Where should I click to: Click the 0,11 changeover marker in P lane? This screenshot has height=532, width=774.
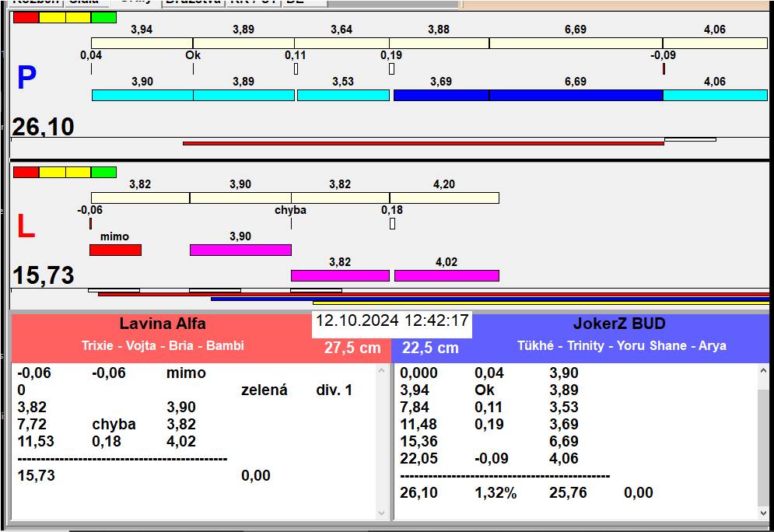pyautogui.click(x=296, y=68)
